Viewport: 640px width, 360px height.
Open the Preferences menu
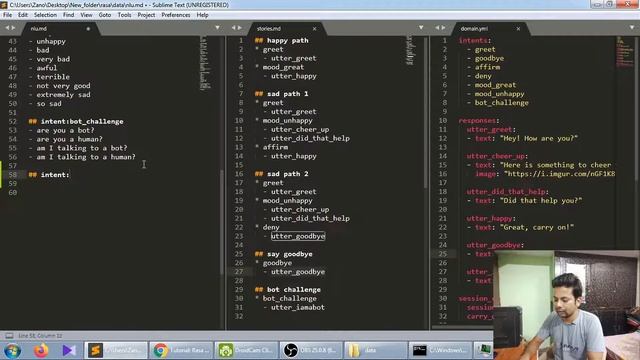(176, 15)
